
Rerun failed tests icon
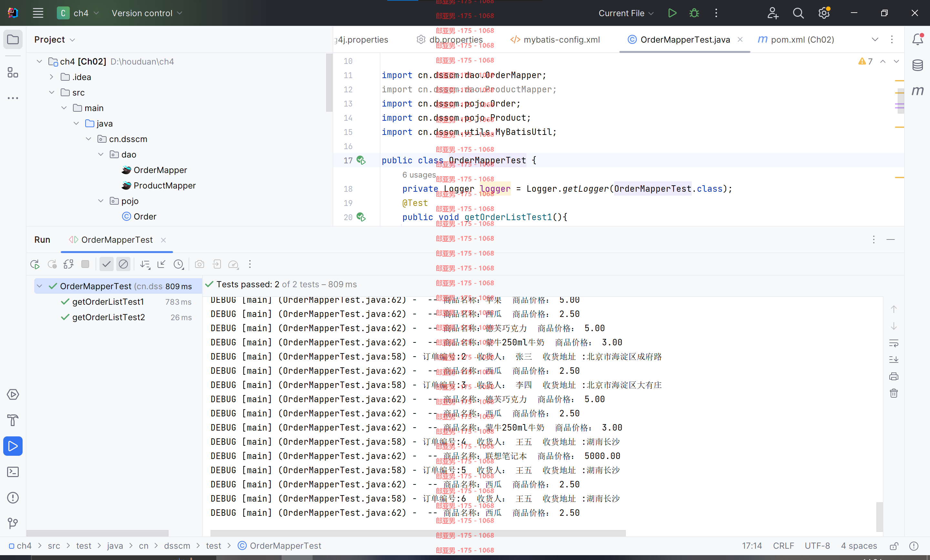(52, 265)
